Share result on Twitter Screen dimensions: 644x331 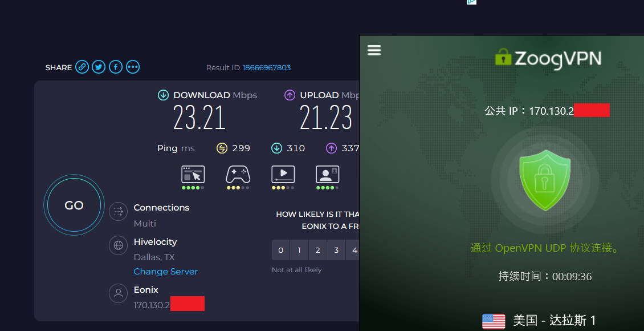[99, 67]
